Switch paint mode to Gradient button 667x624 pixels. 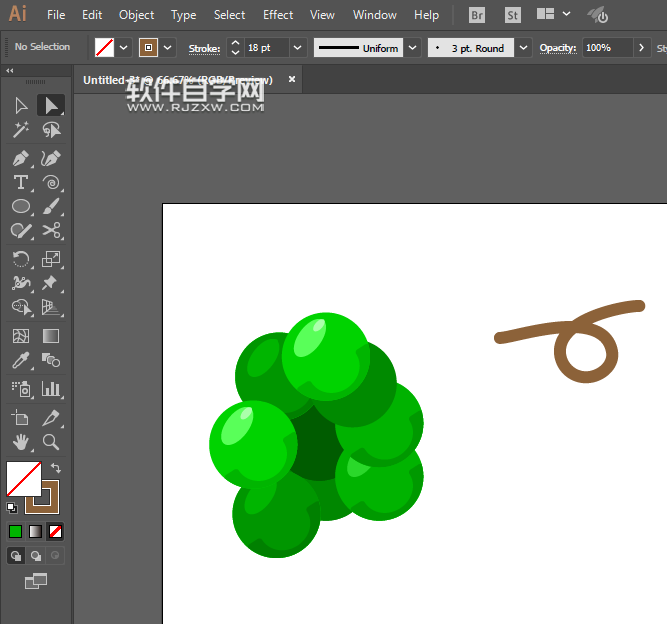pyautogui.click(x=36, y=531)
